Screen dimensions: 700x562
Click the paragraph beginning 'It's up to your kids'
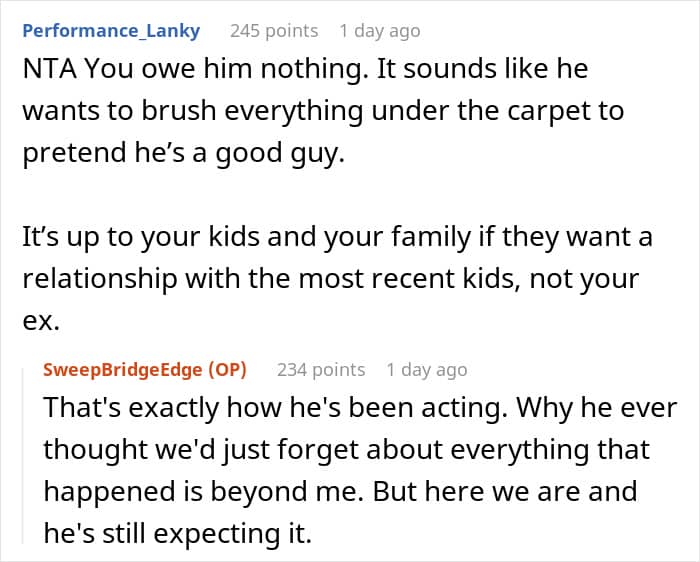point(338,278)
